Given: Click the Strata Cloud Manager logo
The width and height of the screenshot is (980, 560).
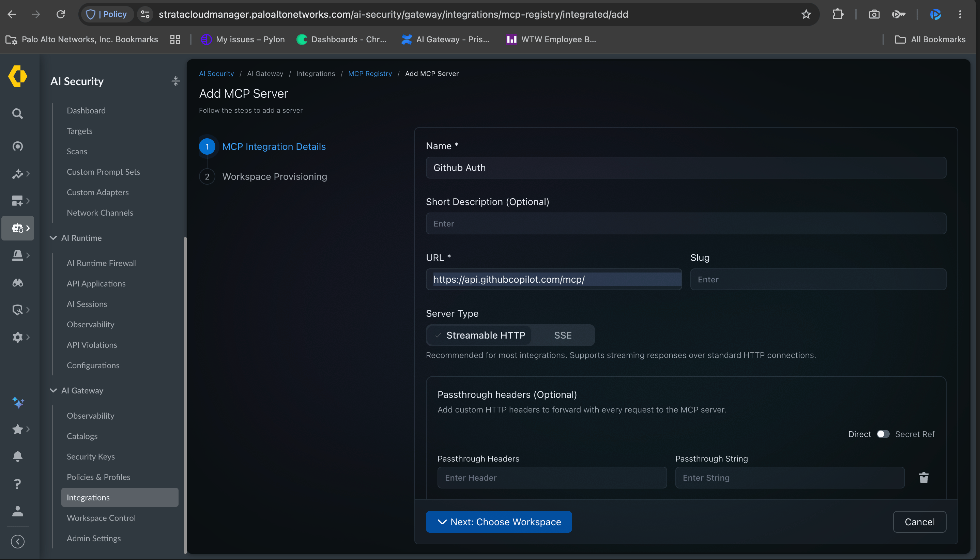Looking at the screenshot, I should pos(18,76).
